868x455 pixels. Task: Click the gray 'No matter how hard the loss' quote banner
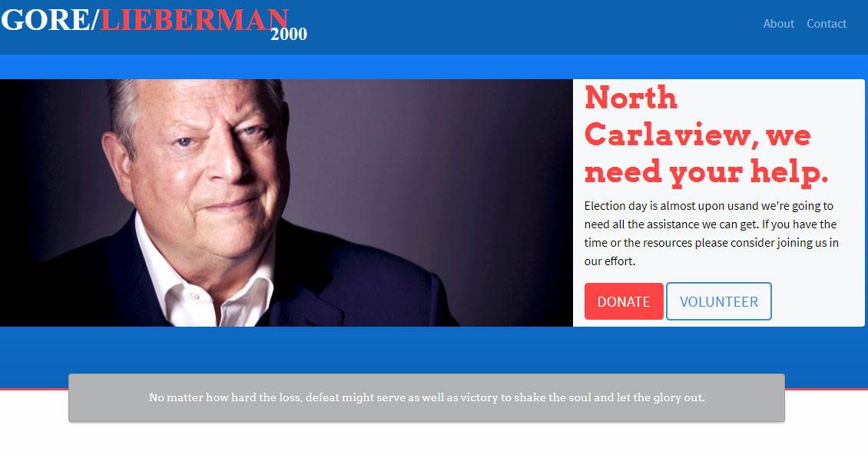click(x=426, y=398)
